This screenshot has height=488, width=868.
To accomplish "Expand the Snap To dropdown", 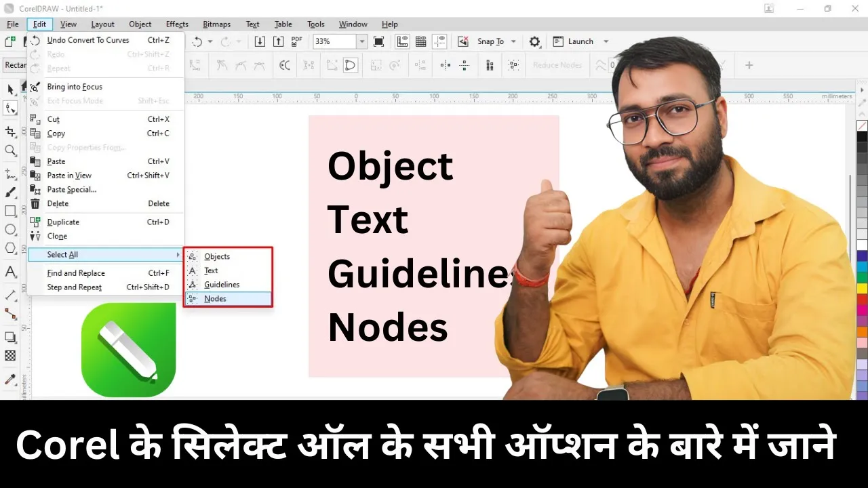I will (513, 41).
